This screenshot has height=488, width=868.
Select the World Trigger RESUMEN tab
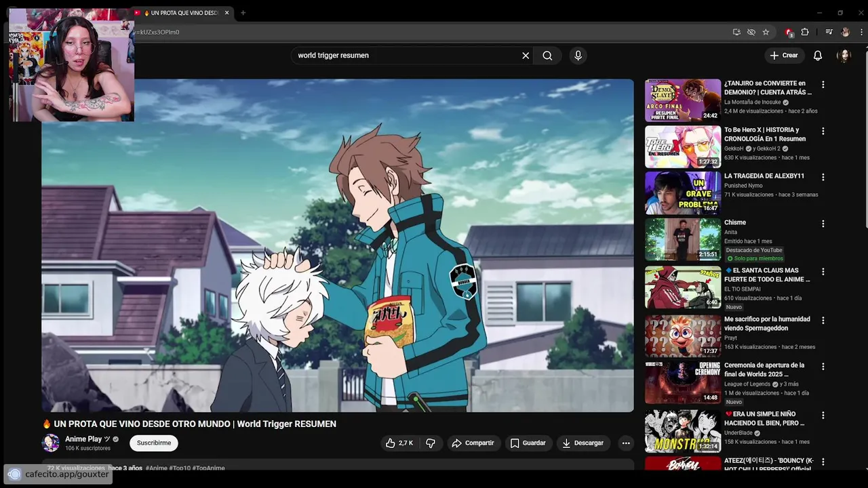tap(180, 13)
